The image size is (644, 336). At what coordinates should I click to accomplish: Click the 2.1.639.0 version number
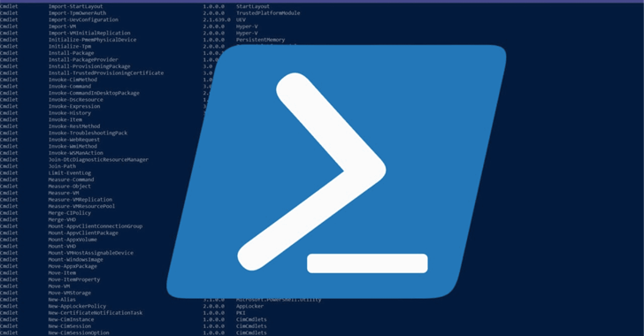(217, 19)
